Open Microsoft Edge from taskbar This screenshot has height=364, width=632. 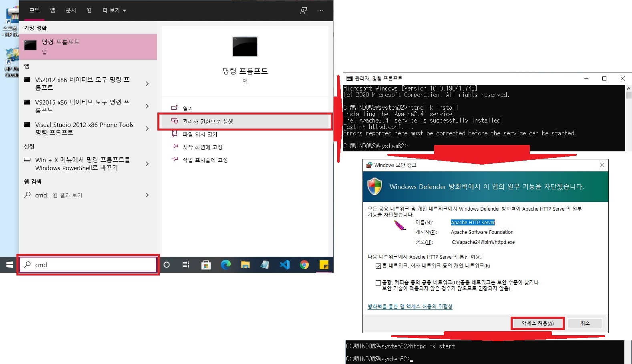[226, 265]
